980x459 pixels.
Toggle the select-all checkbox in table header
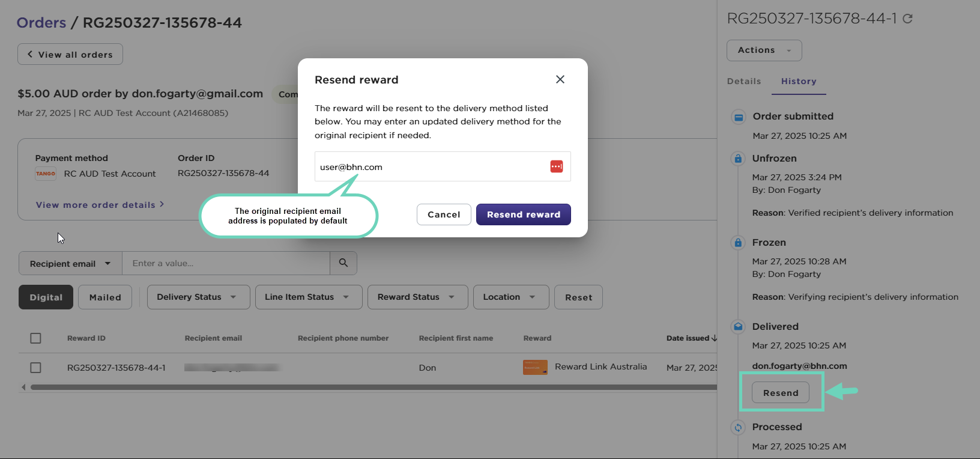[x=36, y=338]
